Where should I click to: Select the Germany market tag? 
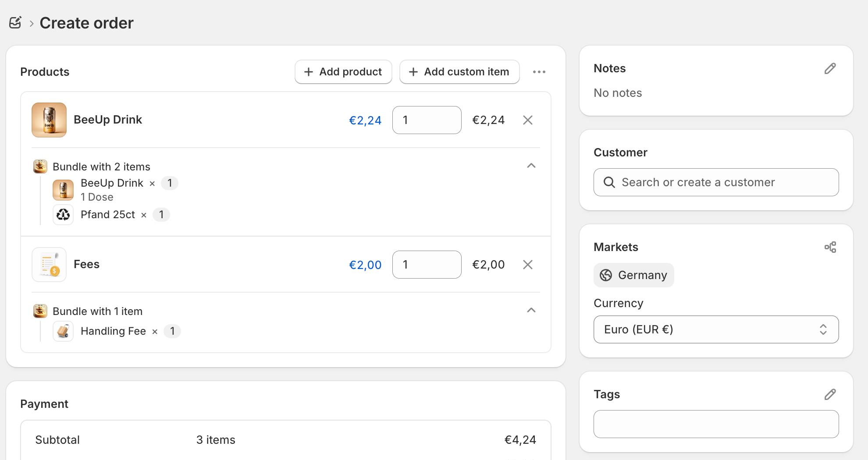[634, 275]
